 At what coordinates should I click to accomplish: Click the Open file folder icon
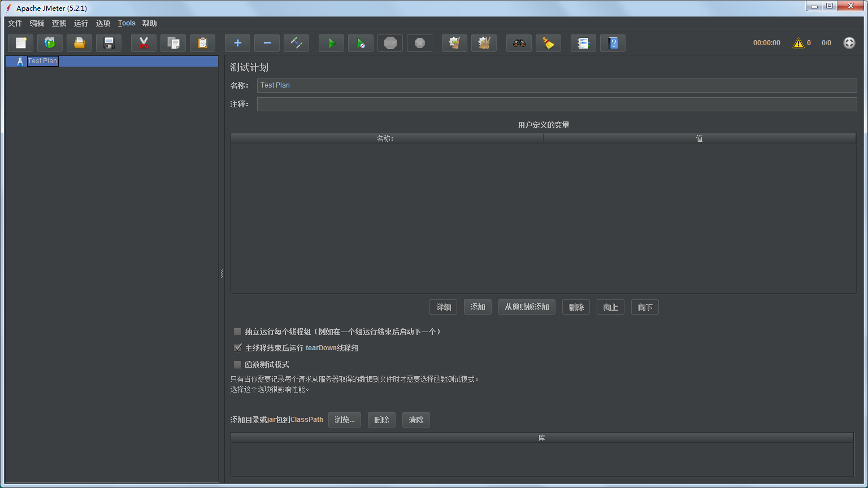click(80, 43)
